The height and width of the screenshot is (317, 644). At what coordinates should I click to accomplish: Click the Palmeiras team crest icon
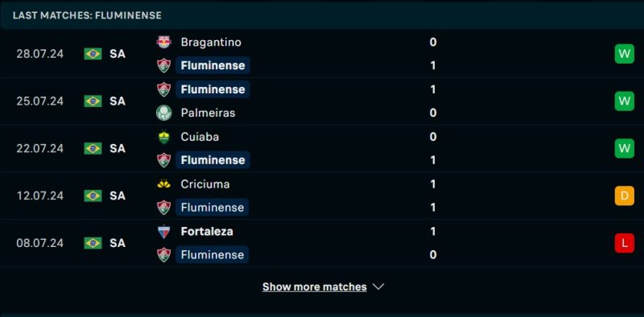click(164, 113)
